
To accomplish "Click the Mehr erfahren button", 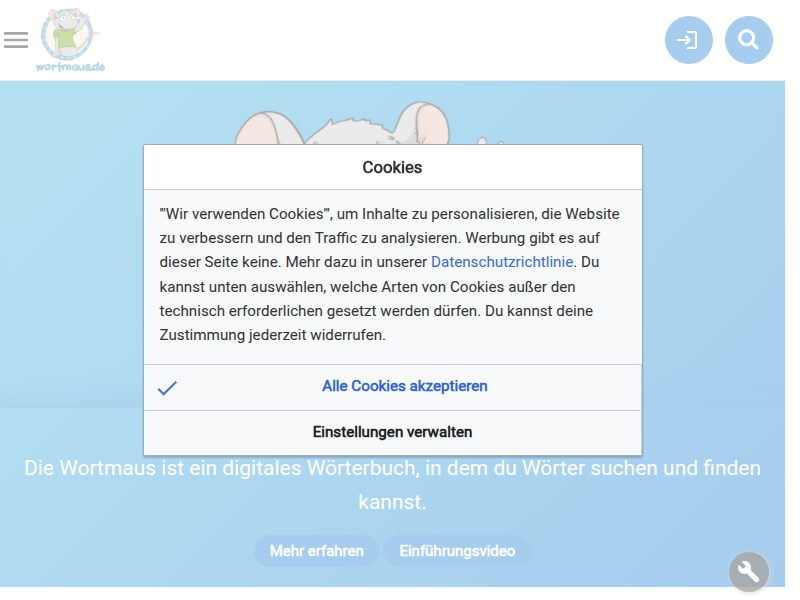I will (x=316, y=551).
